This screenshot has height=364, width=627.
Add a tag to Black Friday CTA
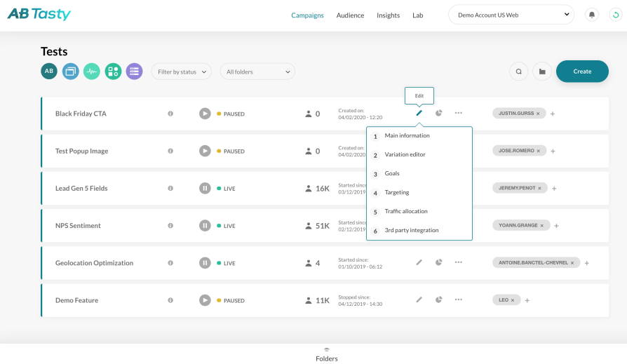click(x=552, y=114)
